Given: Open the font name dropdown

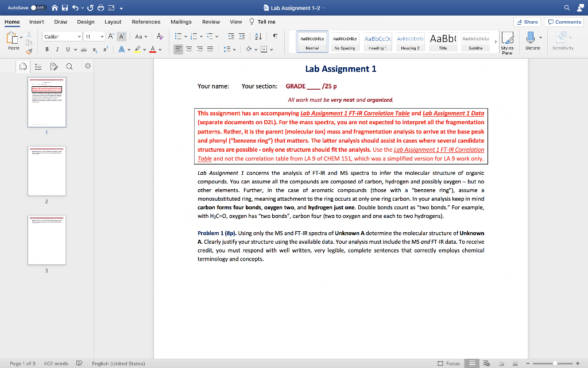Looking at the screenshot, I should [79, 37].
